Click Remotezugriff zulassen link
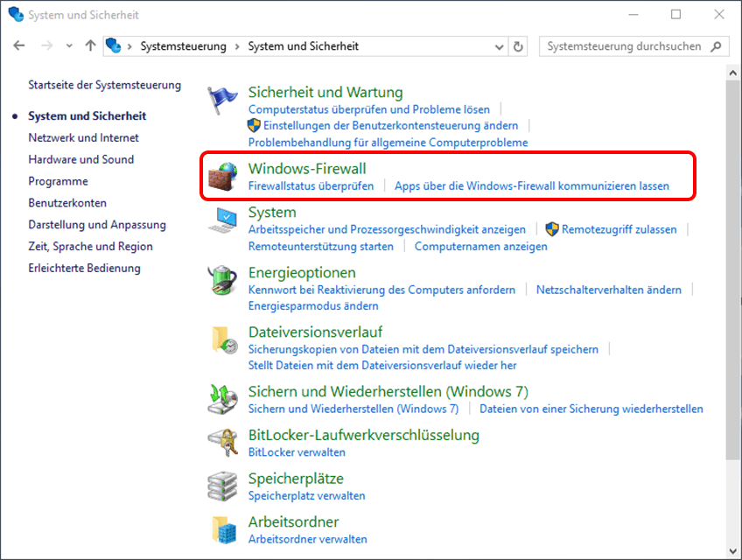 click(x=619, y=229)
